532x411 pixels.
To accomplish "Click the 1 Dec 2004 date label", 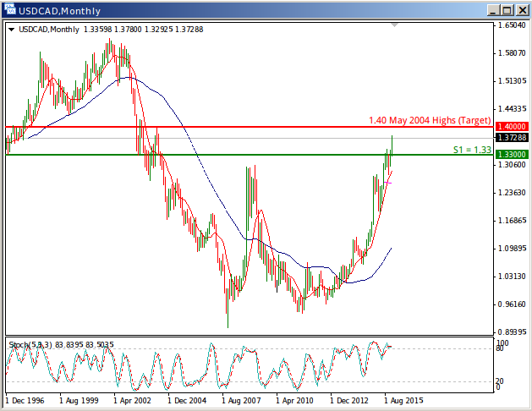I will point(187,401).
